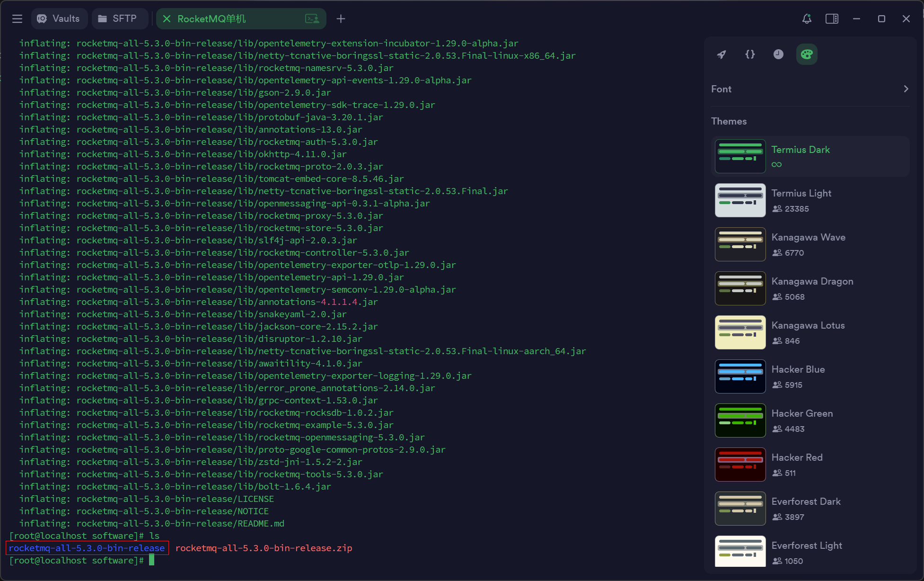Click the notifications bell icon
Viewport: 924px width, 581px height.
[x=807, y=18]
